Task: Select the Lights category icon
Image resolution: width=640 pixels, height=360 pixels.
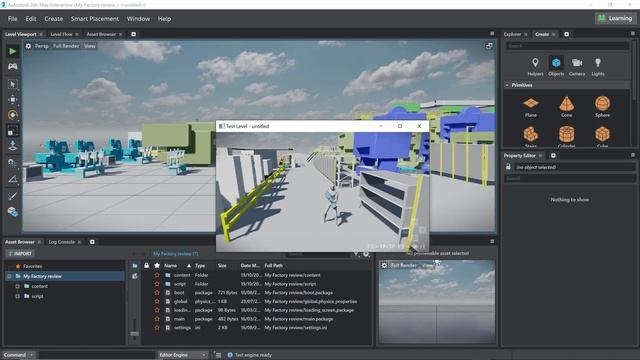Action: (598, 67)
